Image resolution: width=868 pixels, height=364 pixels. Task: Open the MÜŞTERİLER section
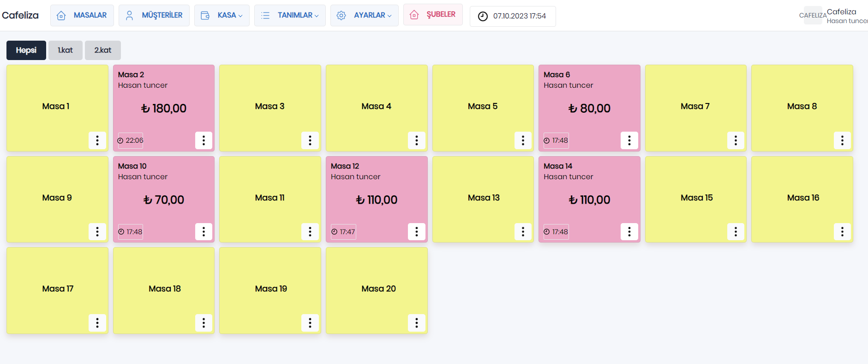point(154,15)
